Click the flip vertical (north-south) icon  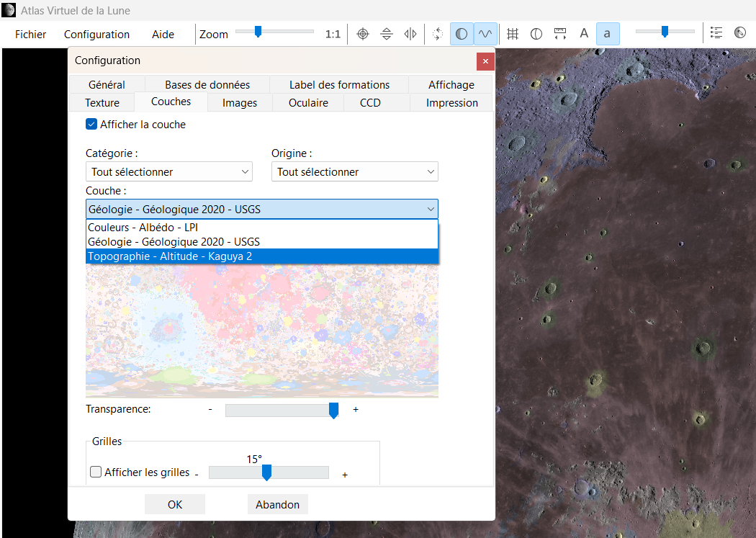[387, 35]
